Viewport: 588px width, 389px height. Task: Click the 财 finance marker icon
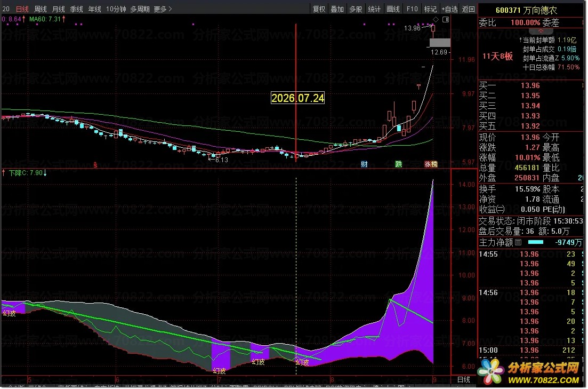pyautogui.click(x=365, y=164)
